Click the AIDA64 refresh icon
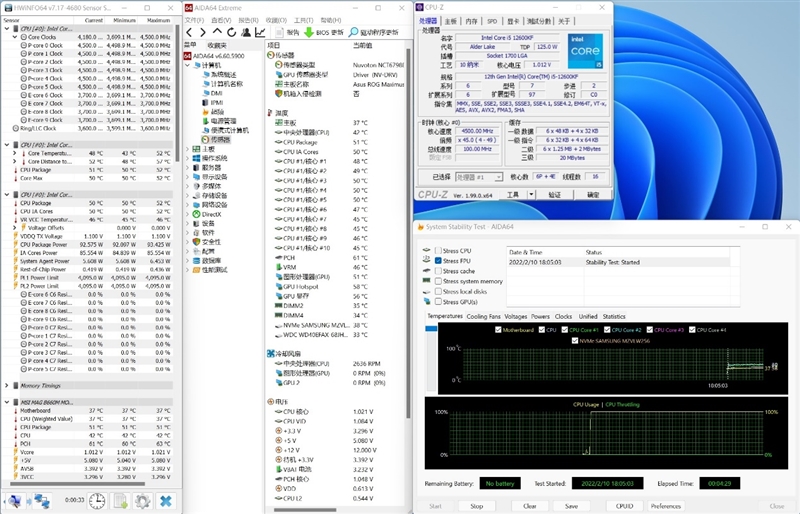This screenshot has height=514, width=800. (232, 32)
